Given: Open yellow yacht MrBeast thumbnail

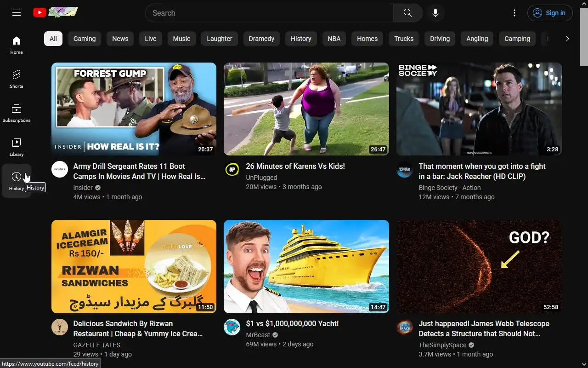Looking at the screenshot, I should coord(306,266).
